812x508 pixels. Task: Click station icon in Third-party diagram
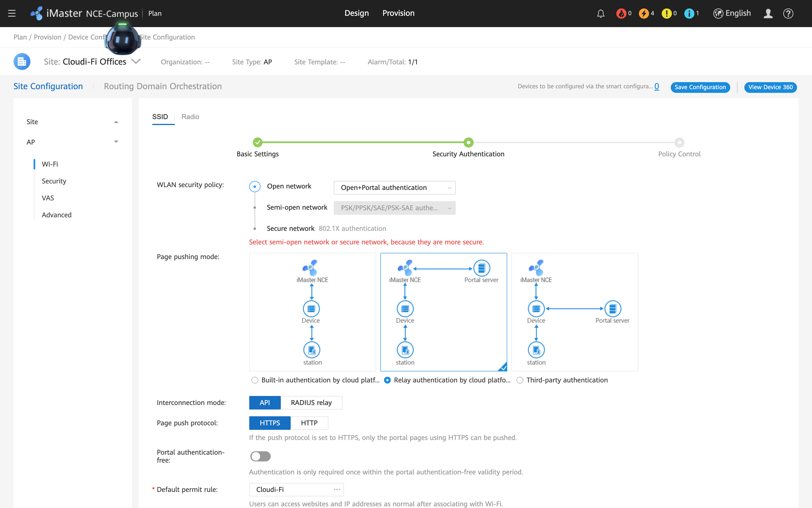536,350
